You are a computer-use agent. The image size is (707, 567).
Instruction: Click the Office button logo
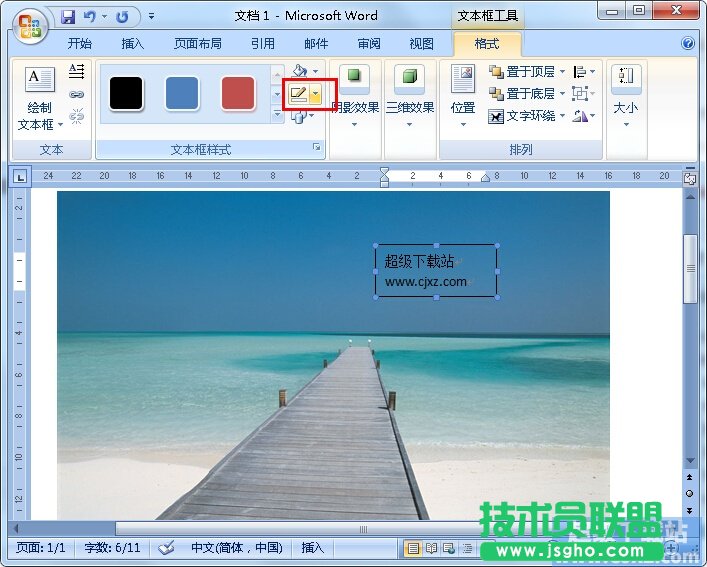point(29,25)
